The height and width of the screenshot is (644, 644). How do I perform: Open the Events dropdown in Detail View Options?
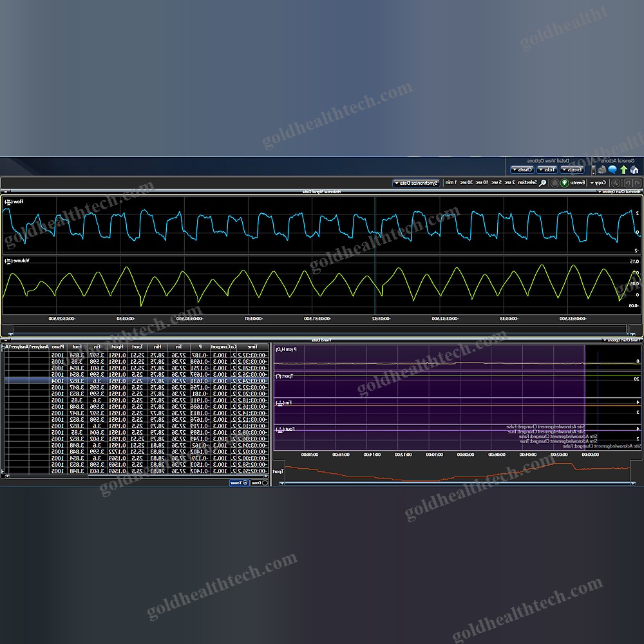coord(573,169)
